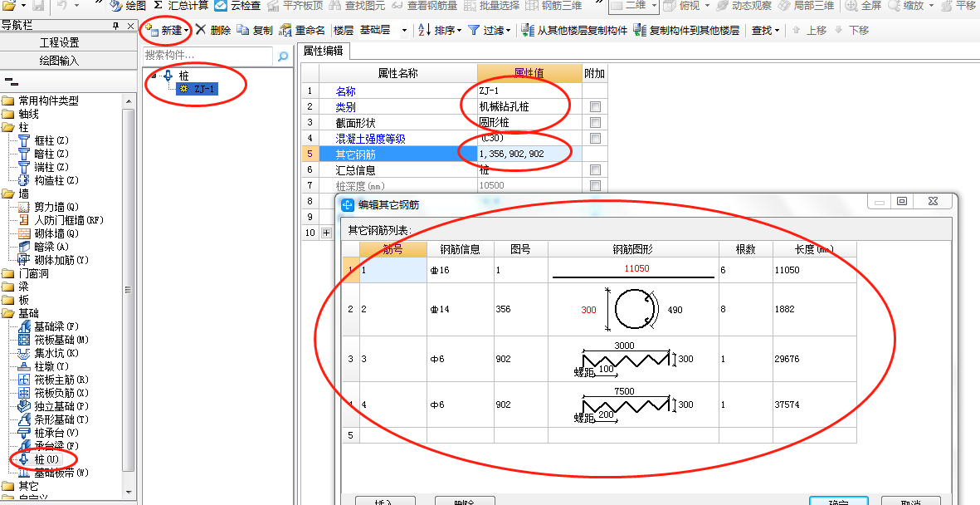
Task: Expand property row 10 plus button
Action: point(326,233)
